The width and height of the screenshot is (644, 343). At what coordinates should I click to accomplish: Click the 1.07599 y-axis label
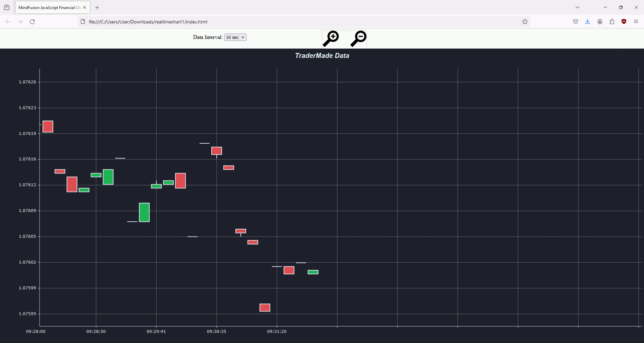click(28, 288)
